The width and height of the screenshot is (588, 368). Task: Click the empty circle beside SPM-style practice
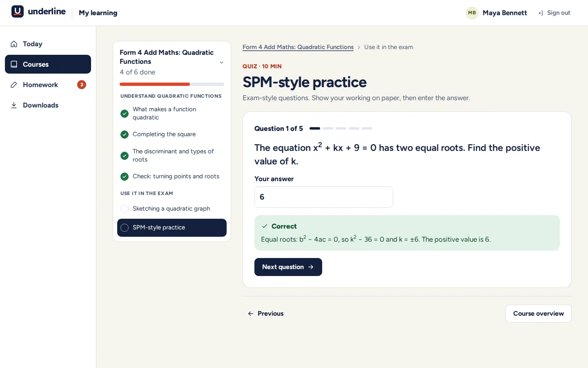click(x=125, y=228)
